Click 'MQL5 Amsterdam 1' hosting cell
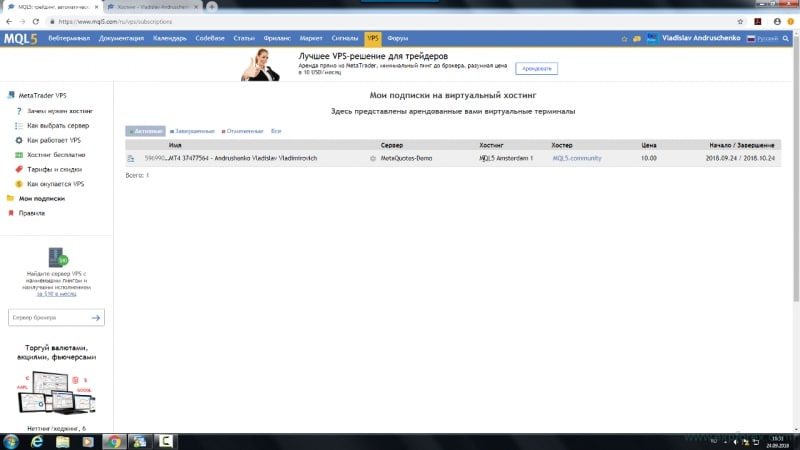 pyautogui.click(x=506, y=158)
